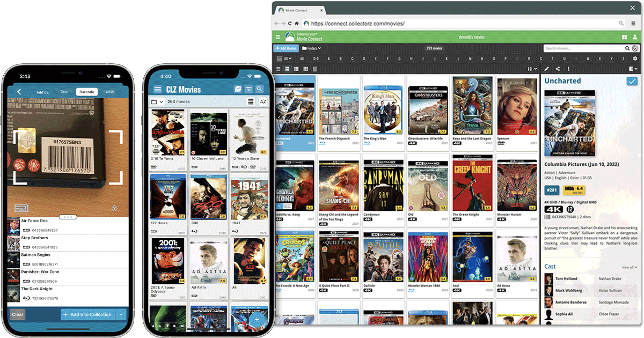Filter by letter M in alphabet bar
Viewport: 644px width, 338px height.
[469, 58]
